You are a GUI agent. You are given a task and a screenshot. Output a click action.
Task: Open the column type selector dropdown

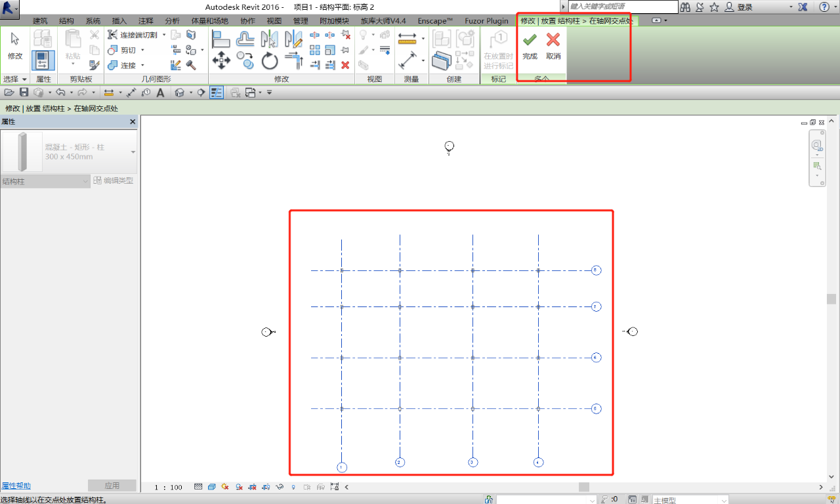(133, 152)
